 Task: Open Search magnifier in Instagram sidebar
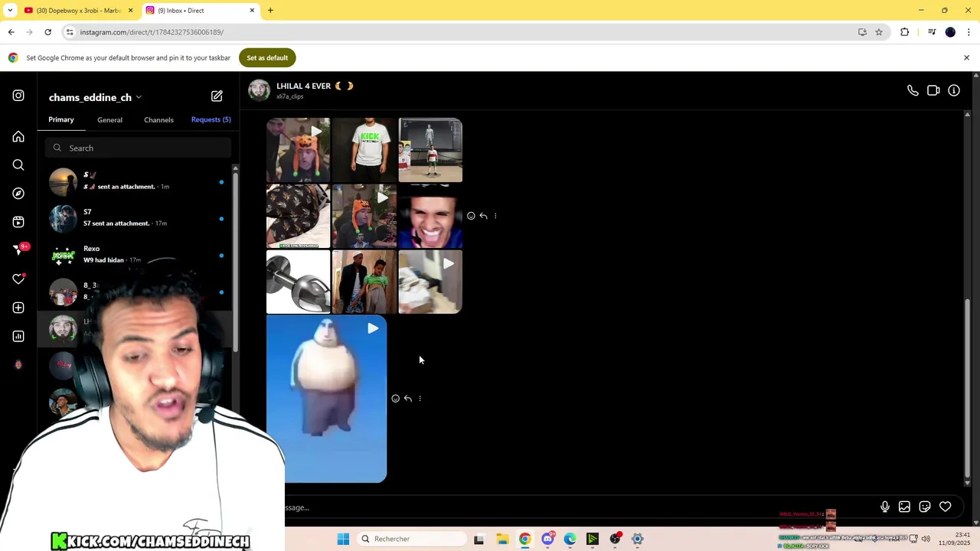[x=18, y=165]
